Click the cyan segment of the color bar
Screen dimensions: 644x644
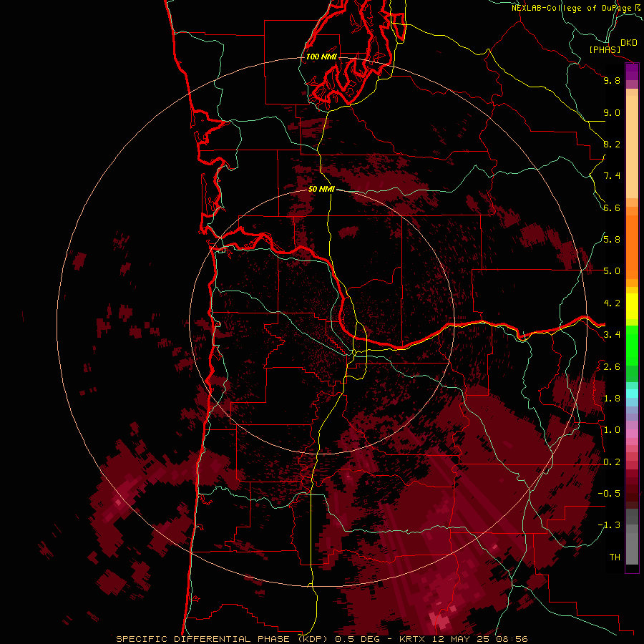pos(632,394)
